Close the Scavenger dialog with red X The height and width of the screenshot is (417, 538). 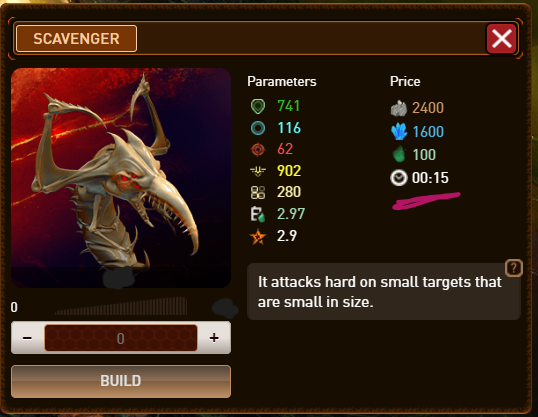point(501,38)
